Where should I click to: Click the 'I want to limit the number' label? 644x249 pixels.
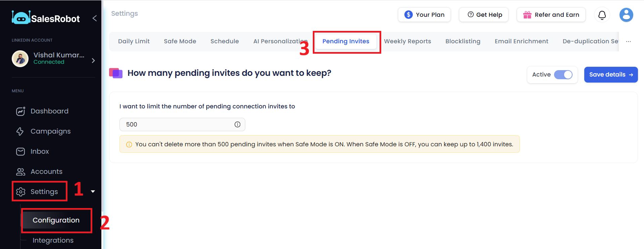tap(207, 106)
